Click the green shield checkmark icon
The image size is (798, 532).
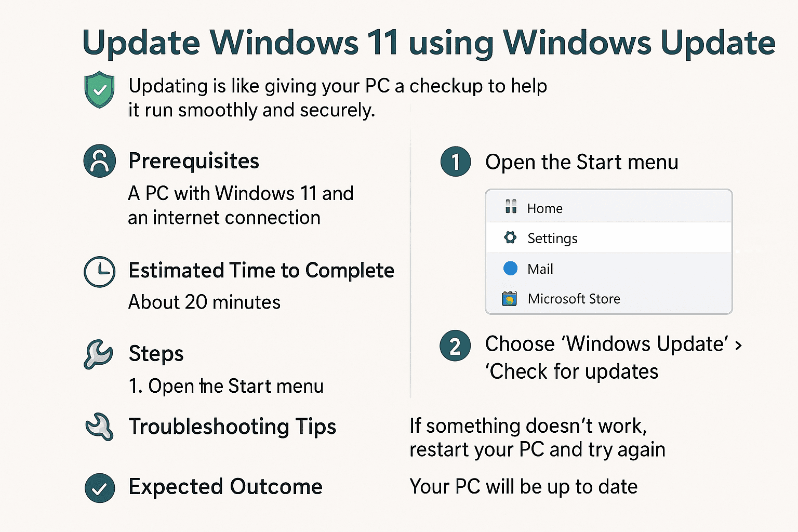99,89
